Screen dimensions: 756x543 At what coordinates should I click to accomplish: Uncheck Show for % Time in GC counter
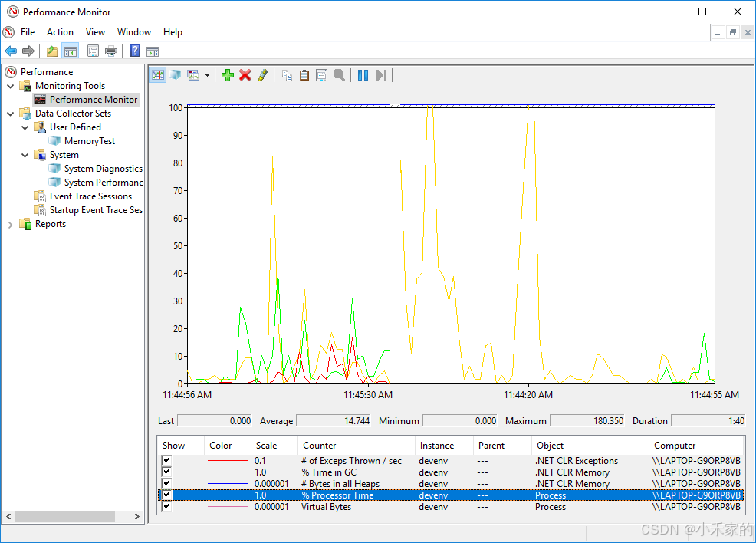pos(166,472)
